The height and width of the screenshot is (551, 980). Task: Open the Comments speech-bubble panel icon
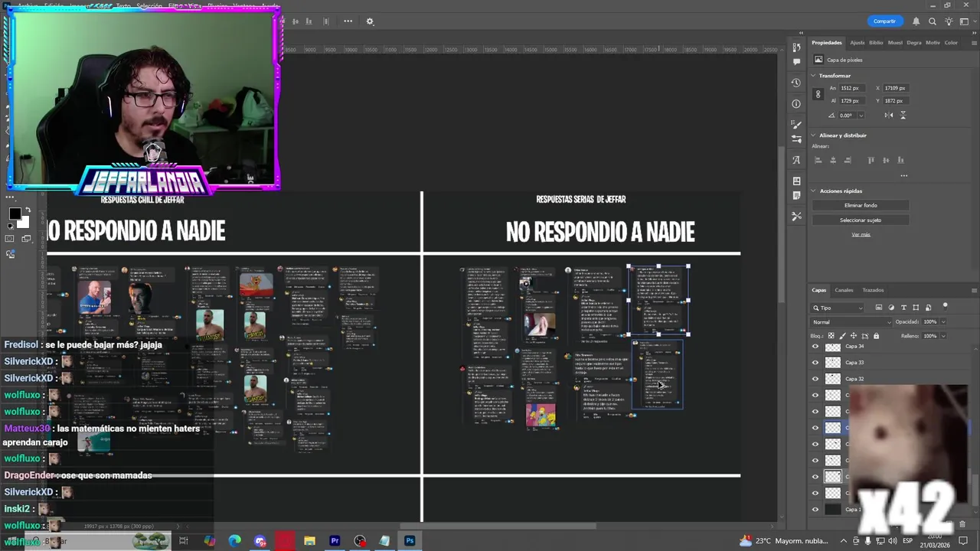click(796, 61)
